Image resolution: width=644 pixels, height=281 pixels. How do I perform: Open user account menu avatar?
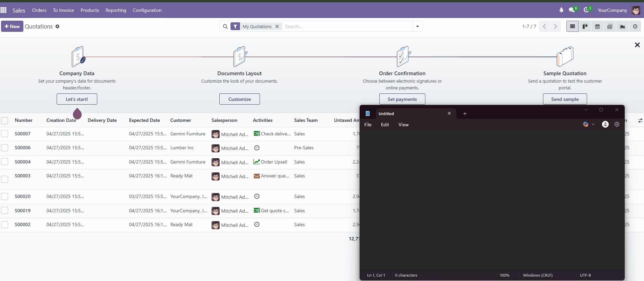(x=636, y=10)
